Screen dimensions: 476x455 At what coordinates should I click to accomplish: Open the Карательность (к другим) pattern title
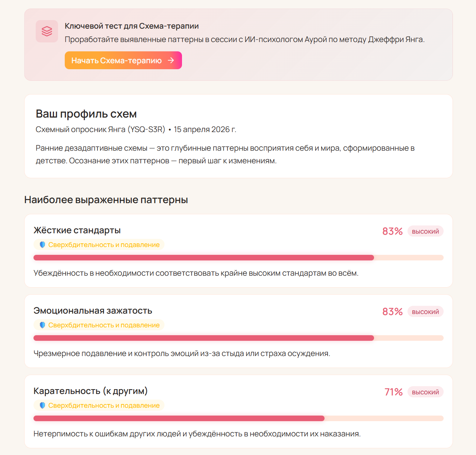click(x=90, y=391)
